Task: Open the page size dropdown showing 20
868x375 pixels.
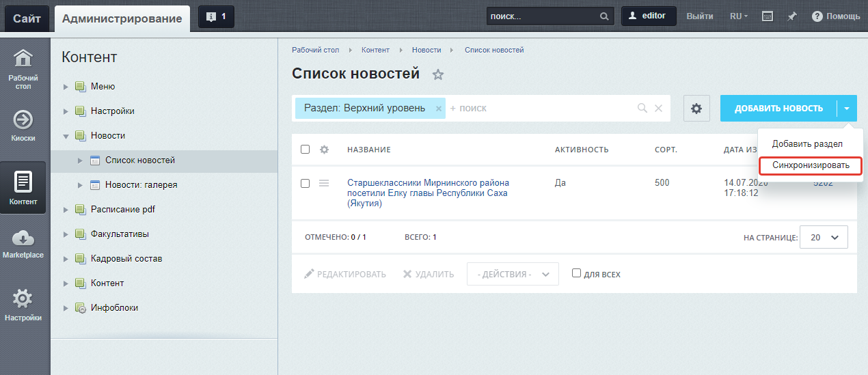Action: 824,237
